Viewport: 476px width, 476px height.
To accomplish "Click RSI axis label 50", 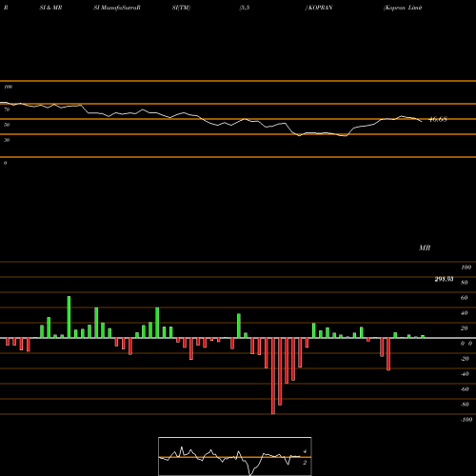I will tap(7, 125).
